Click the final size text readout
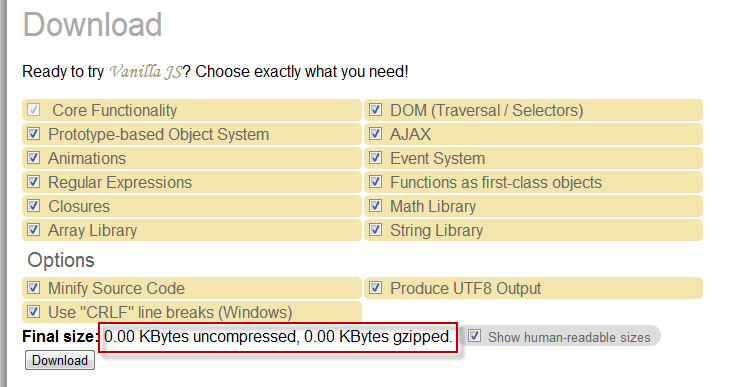The height and width of the screenshot is (387, 752). click(x=278, y=337)
